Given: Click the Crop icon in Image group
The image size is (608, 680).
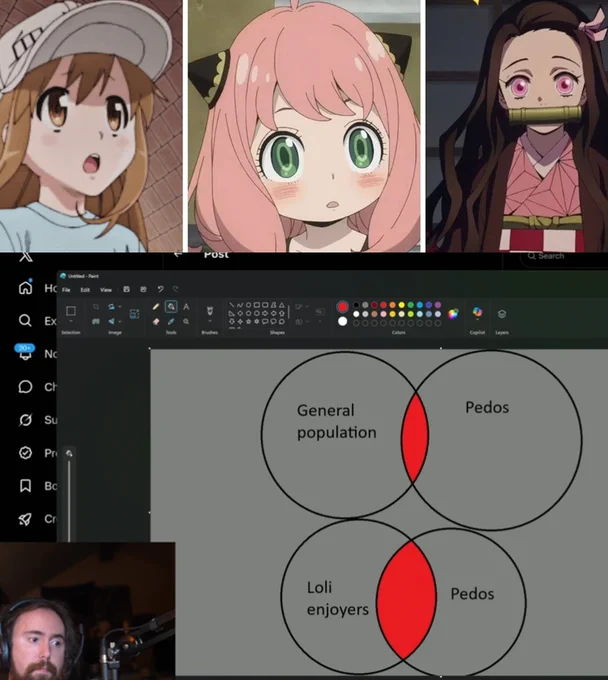Looking at the screenshot, I should [x=96, y=307].
